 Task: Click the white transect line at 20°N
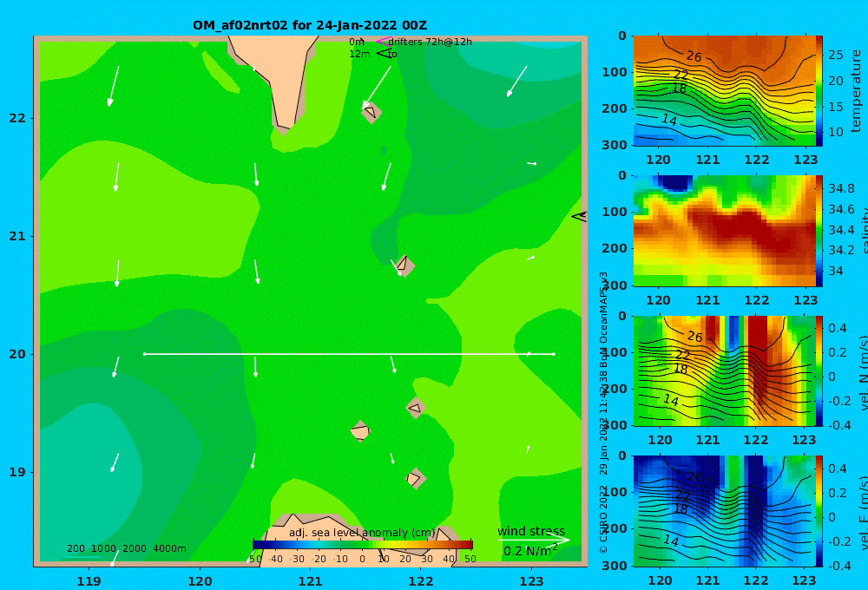349,354
